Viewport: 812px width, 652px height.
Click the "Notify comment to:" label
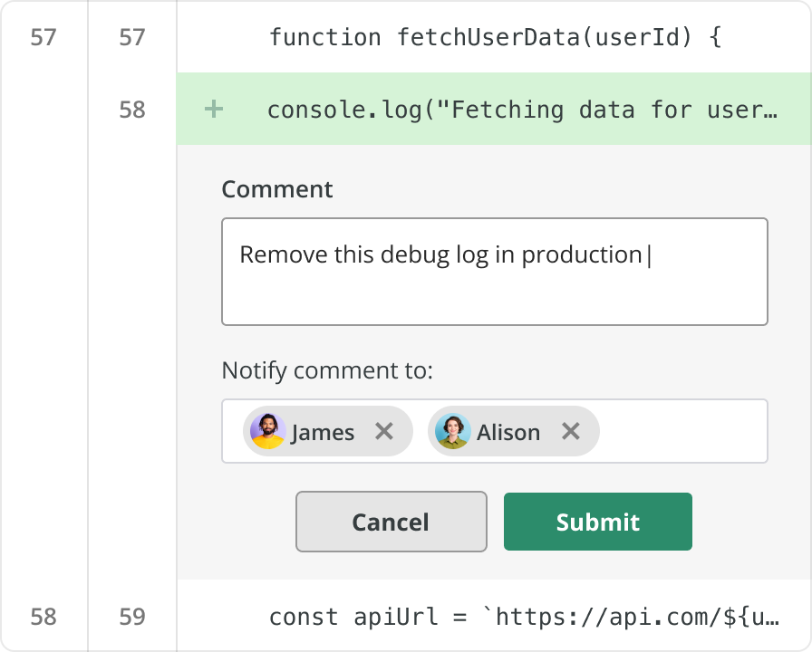click(x=327, y=371)
